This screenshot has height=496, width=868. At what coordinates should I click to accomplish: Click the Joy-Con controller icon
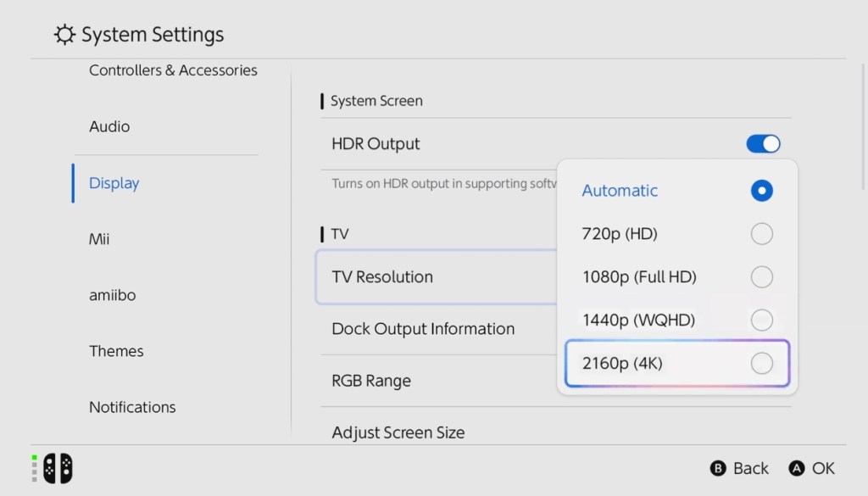click(x=58, y=468)
